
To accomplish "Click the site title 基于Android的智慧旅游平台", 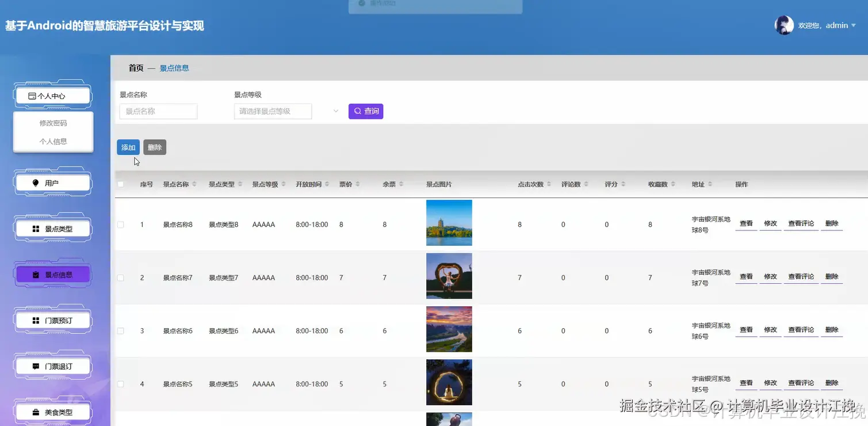I will coord(105,26).
